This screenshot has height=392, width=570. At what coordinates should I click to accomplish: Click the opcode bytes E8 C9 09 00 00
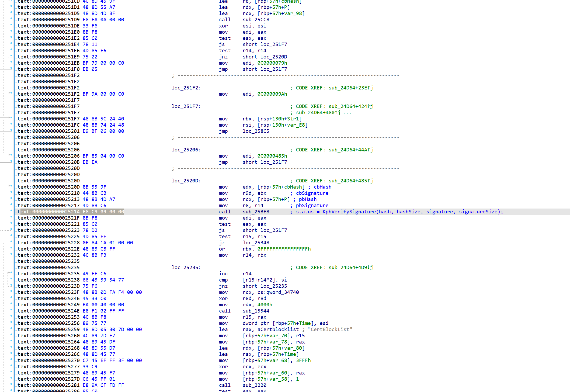coord(103,212)
